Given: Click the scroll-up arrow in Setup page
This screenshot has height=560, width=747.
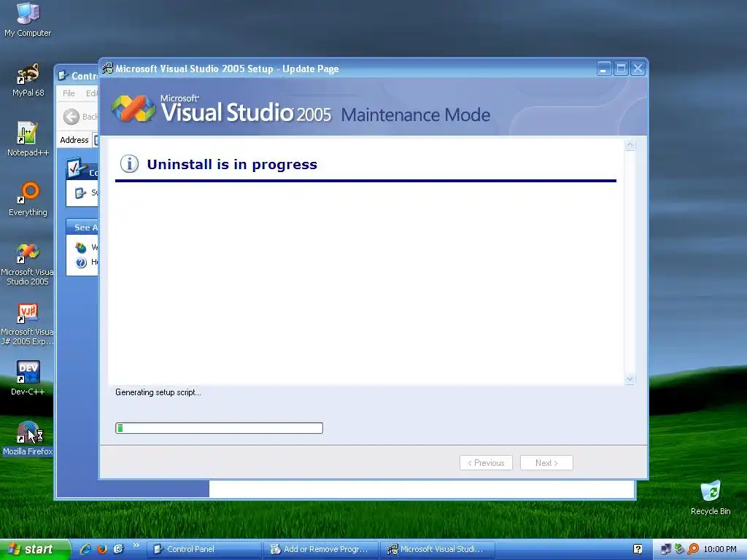Looking at the screenshot, I should click(630, 145).
